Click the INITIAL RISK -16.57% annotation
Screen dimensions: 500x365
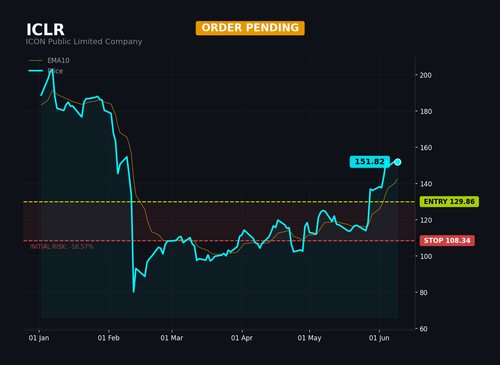tap(62, 247)
